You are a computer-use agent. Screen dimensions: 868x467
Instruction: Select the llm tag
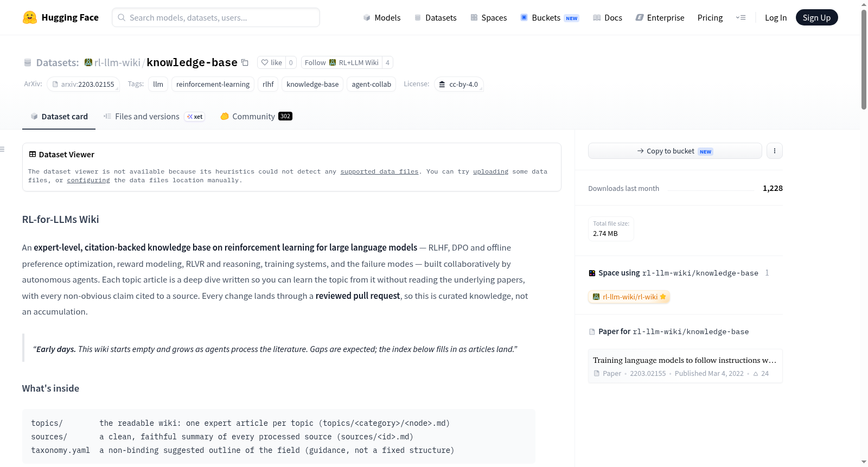(158, 84)
